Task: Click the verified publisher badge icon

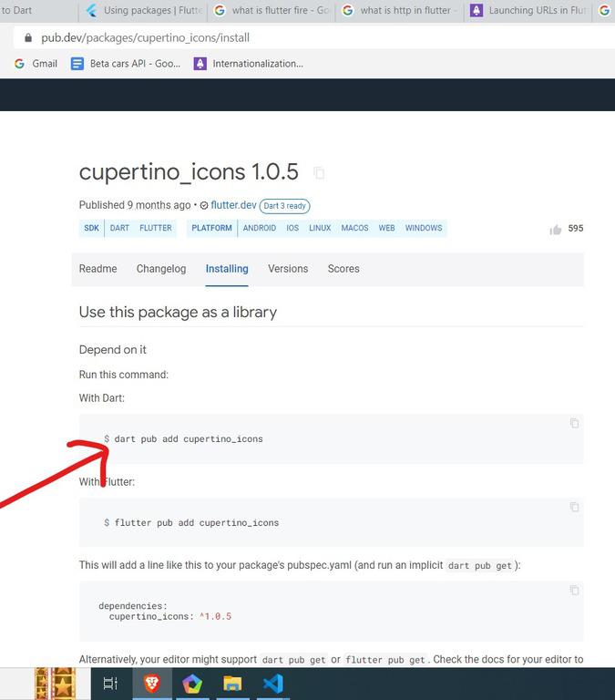Action: [x=204, y=205]
